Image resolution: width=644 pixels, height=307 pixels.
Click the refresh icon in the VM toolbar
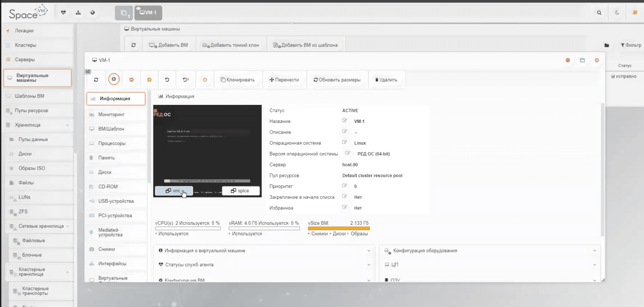(x=96, y=79)
